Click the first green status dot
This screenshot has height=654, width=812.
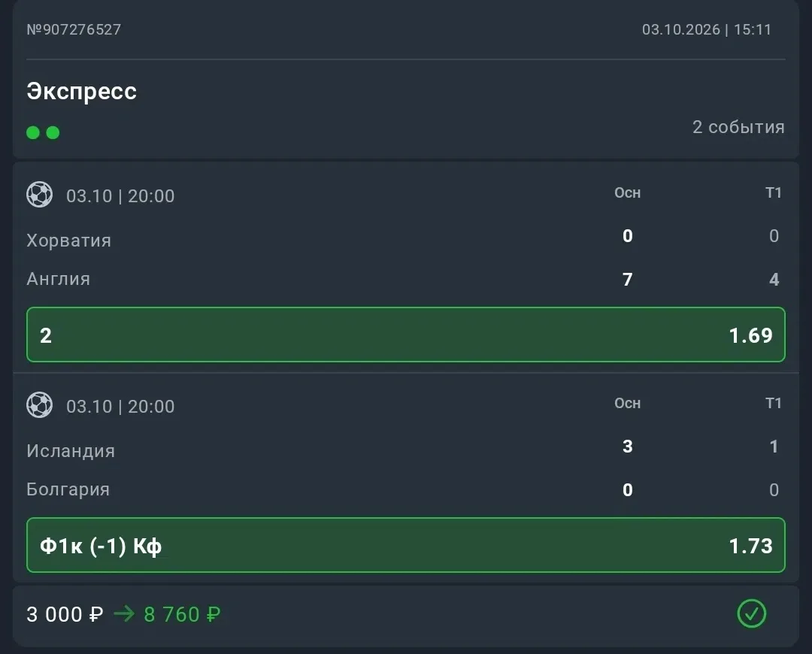coord(33,133)
